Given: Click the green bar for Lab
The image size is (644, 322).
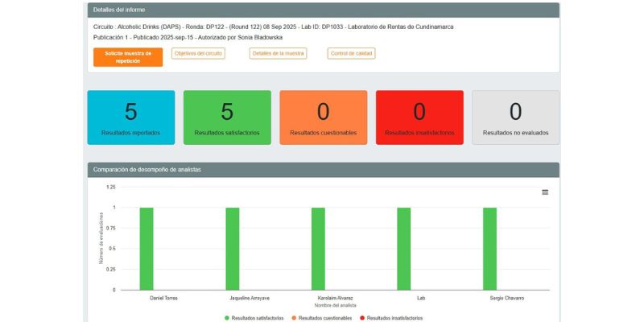Looking at the screenshot, I should point(403,248).
